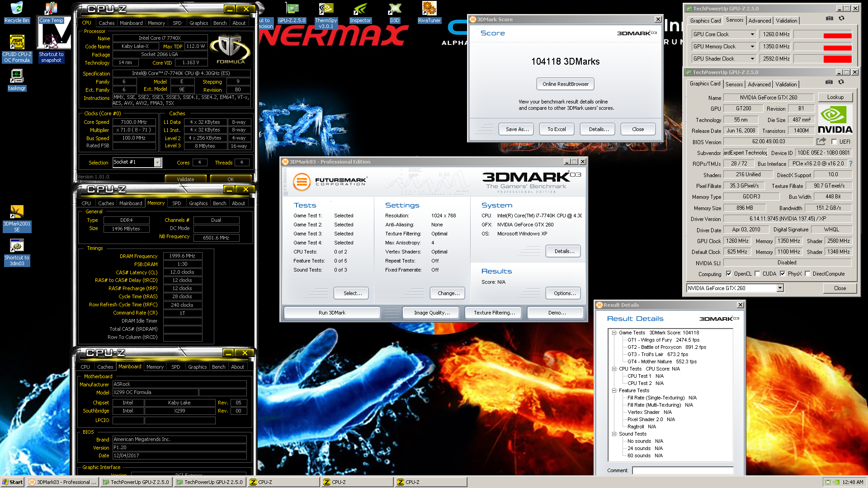Open the Bench tab in top CPU-Z window
Viewport: 868px width, 488px height.
pos(220,23)
